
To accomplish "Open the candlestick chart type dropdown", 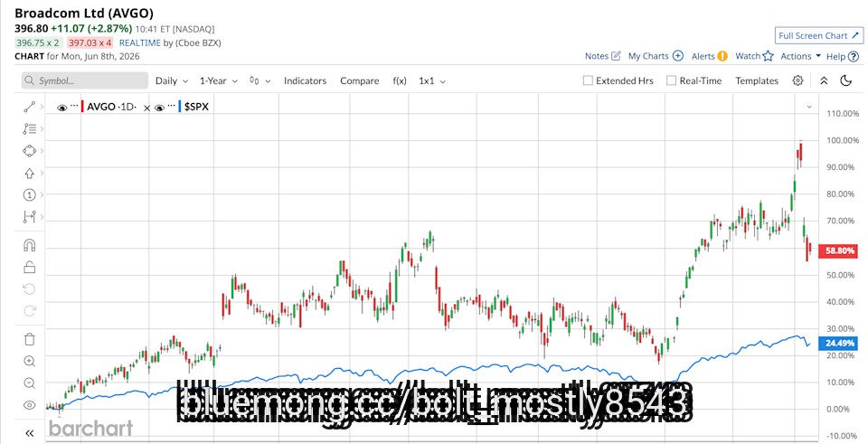I will [259, 80].
